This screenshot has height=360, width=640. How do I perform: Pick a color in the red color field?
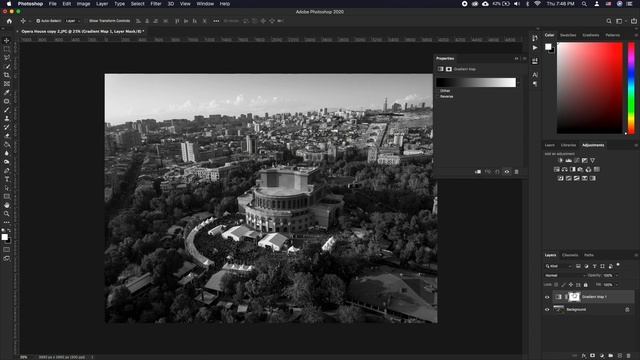590,88
